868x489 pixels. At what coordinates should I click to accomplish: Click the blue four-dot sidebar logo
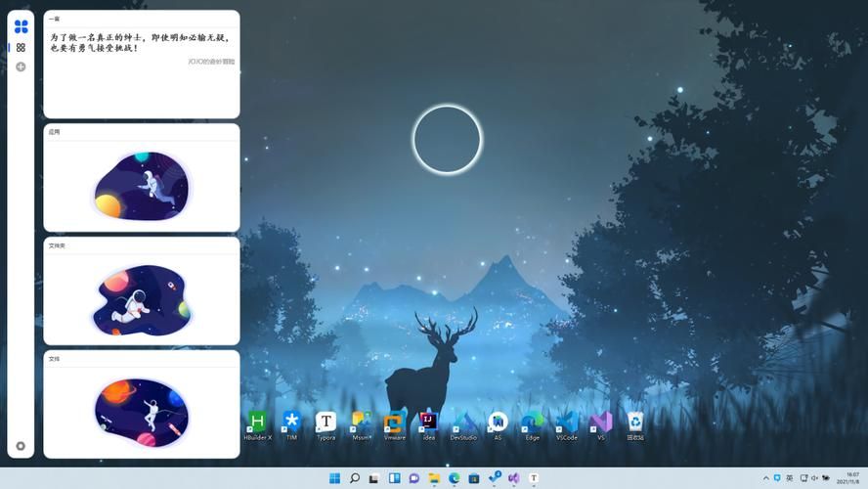click(21, 26)
